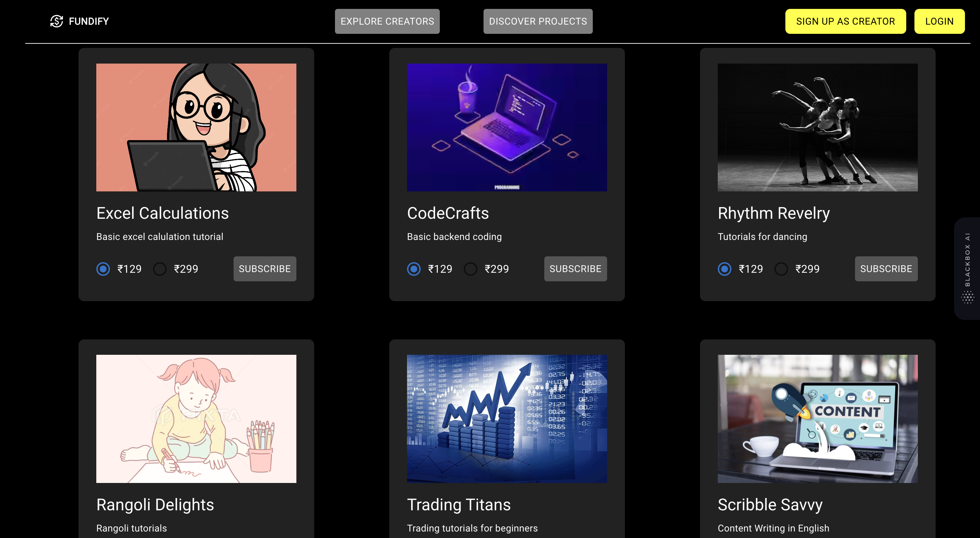Image resolution: width=980 pixels, height=538 pixels.
Task: Click the Fundify logo icon
Action: 57,21
